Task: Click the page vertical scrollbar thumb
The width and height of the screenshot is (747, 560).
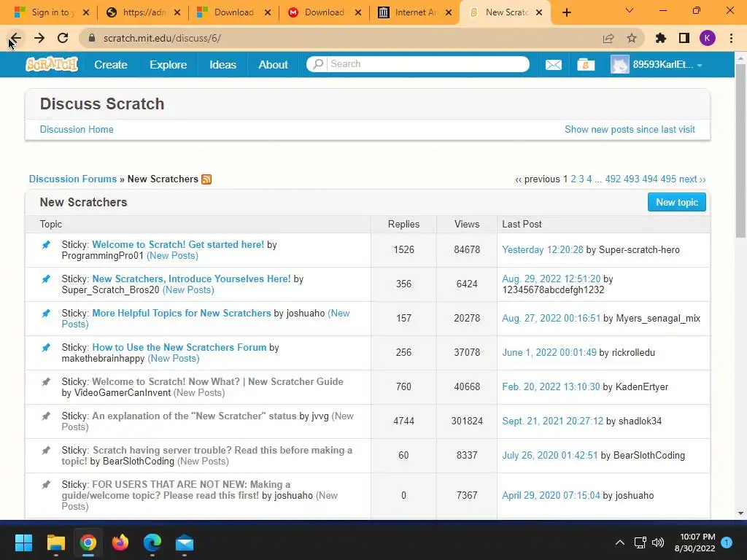Action: (x=740, y=150)
